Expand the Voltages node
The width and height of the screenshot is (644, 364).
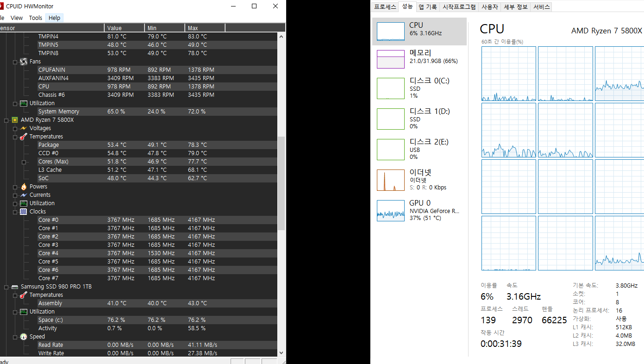point(15,128)
